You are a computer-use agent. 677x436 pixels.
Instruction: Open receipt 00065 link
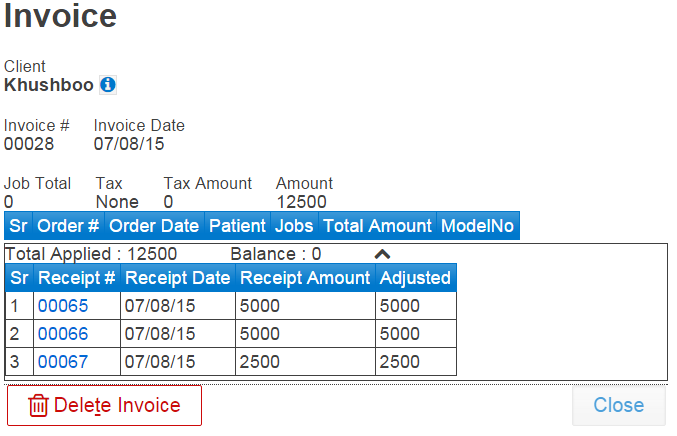63,306
